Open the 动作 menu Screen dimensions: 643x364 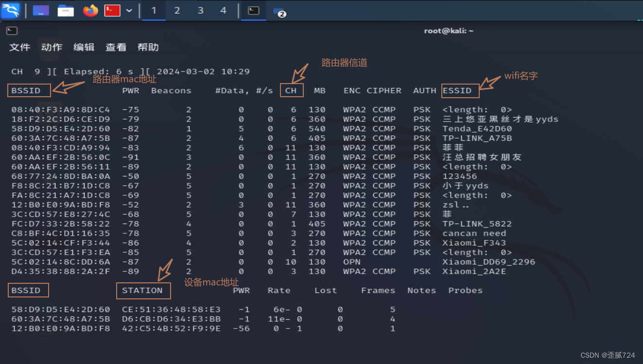(52, 47)
